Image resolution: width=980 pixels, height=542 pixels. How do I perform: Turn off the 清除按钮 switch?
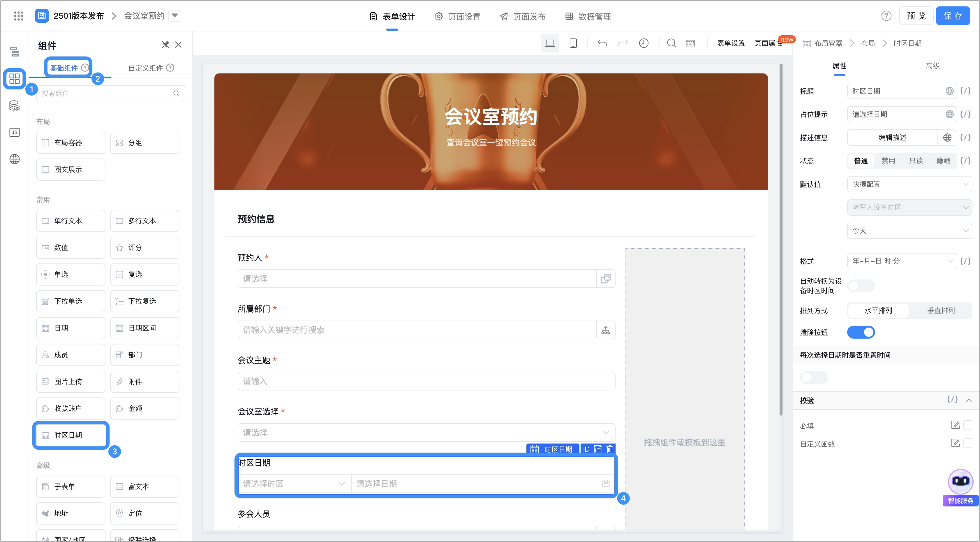[861, 332]
